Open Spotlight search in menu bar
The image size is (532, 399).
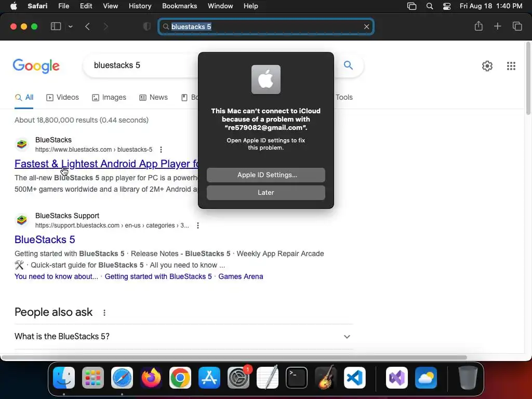[430, 6]
